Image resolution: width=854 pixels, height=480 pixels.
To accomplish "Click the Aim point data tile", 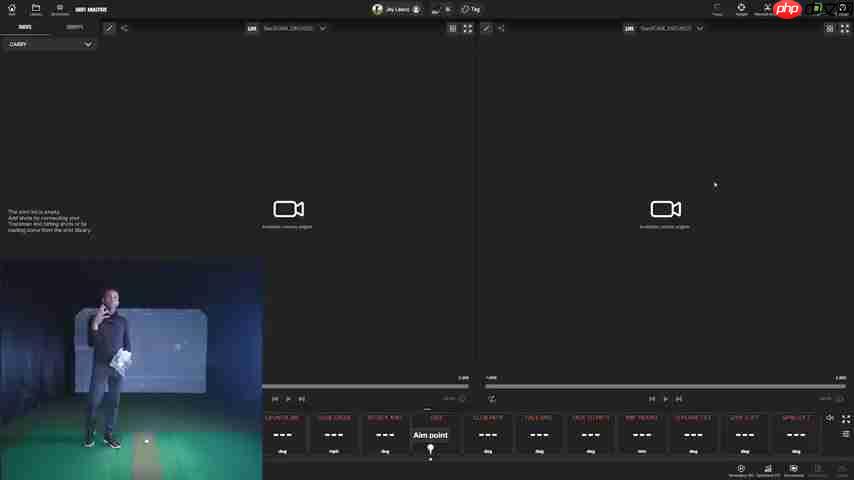I will [x=430, y=435].
